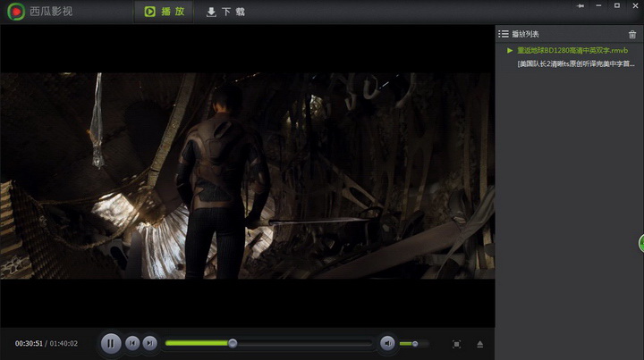Click the volume slider handle
The image size is (644, 360).
pyautogui.click(x=415, y=344)
